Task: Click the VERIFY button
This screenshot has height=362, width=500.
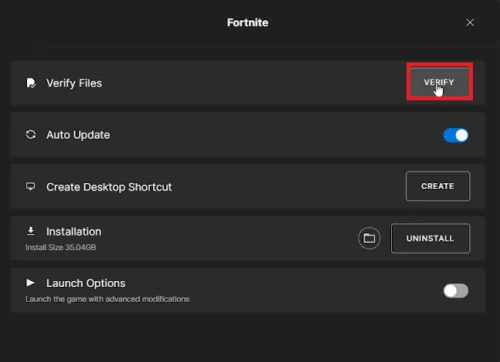Action: coord(439,82)
